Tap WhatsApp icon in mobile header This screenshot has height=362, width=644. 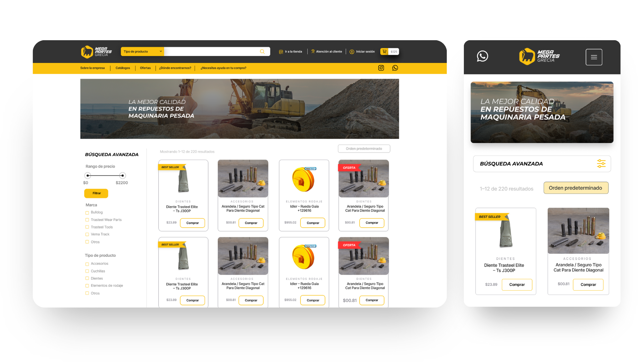pos(482,56)
